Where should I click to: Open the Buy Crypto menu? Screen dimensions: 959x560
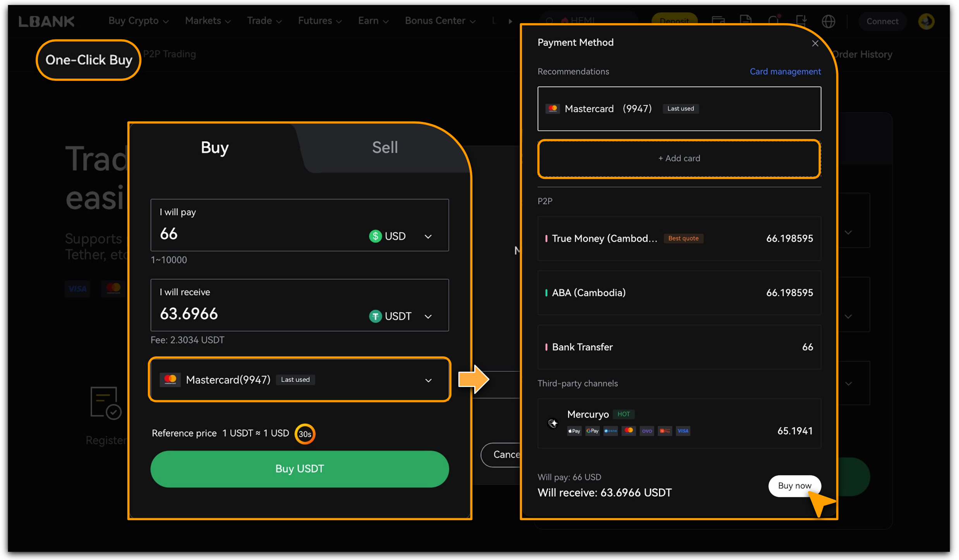[138, 21]
